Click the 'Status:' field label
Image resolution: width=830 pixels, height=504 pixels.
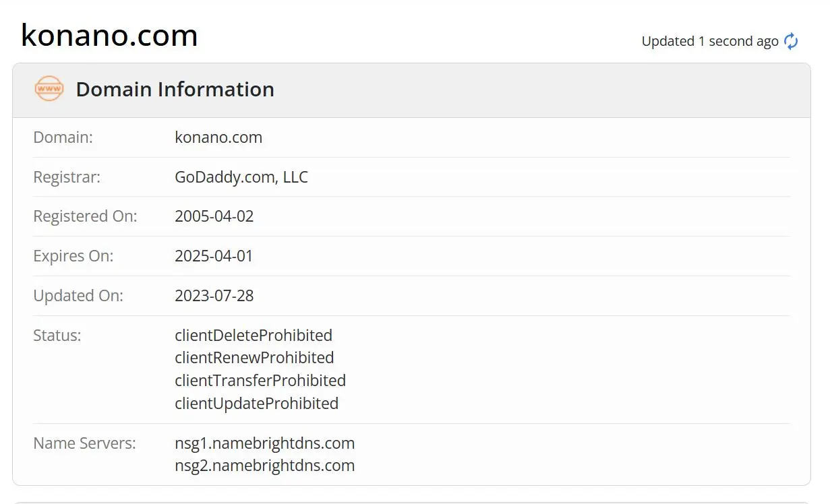[x=57, y=335]
